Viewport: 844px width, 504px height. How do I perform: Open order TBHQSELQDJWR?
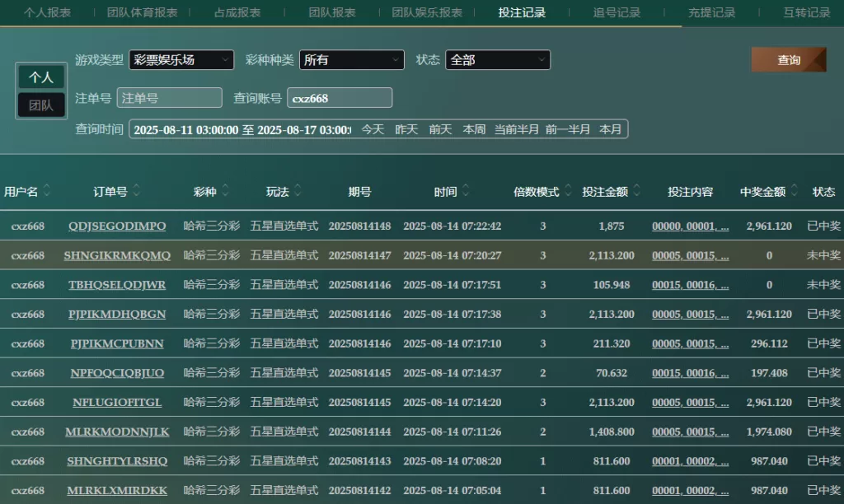(117, 285)
